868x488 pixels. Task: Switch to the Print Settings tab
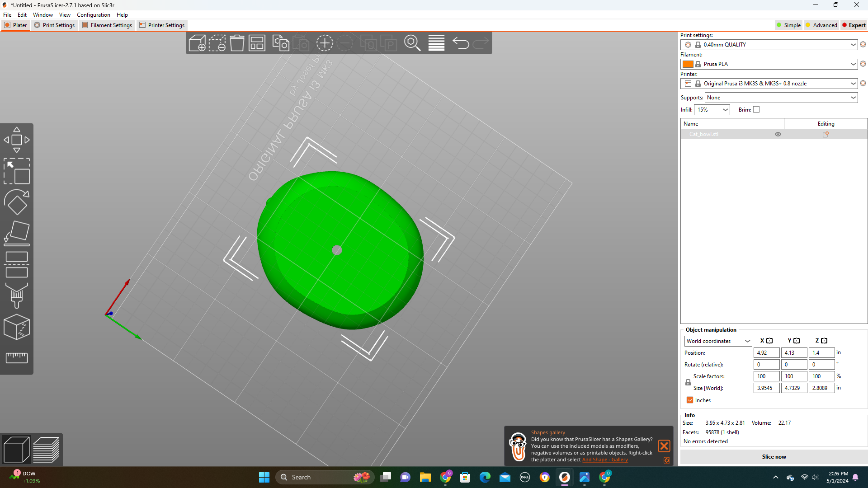pyautogui.click(x=54, y=25)
